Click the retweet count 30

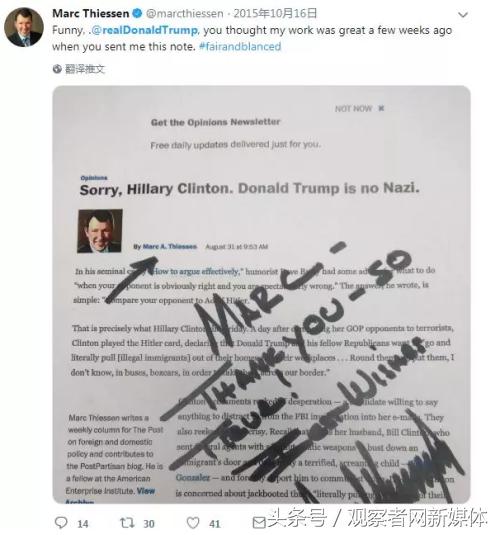tap(149, 524)
